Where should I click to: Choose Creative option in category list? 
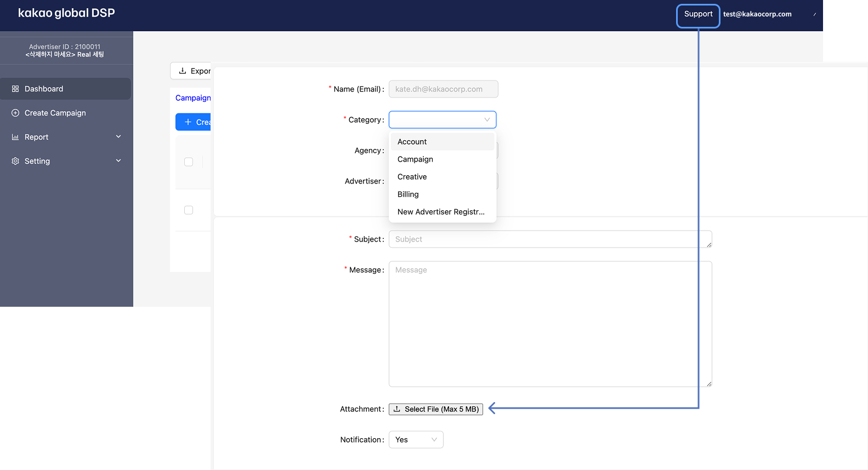coord(412,177)
